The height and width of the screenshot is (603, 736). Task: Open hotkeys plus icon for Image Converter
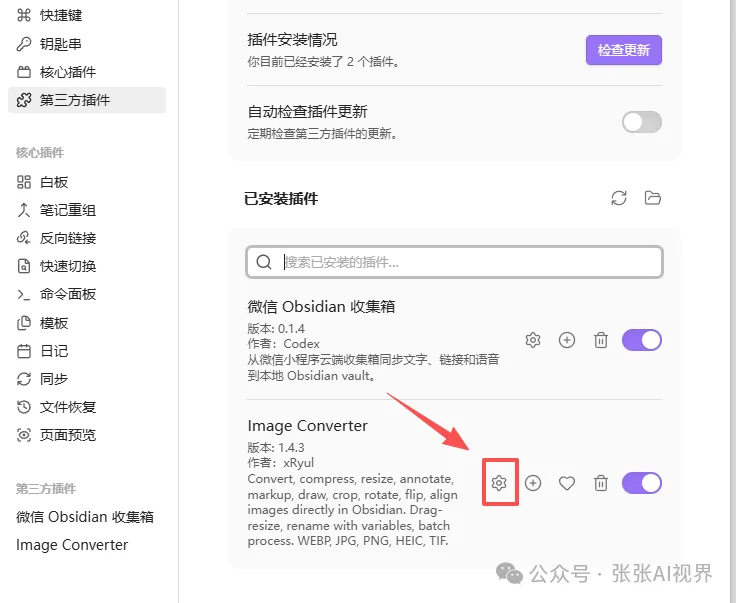coord(533,483)
